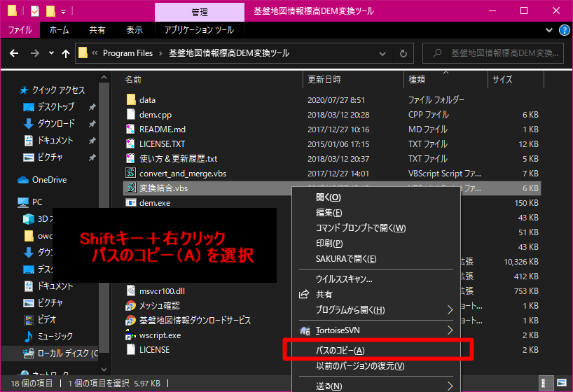Viewport: 573px width, 392px height.
Task: Click the data folder icon
Action: 130,100
